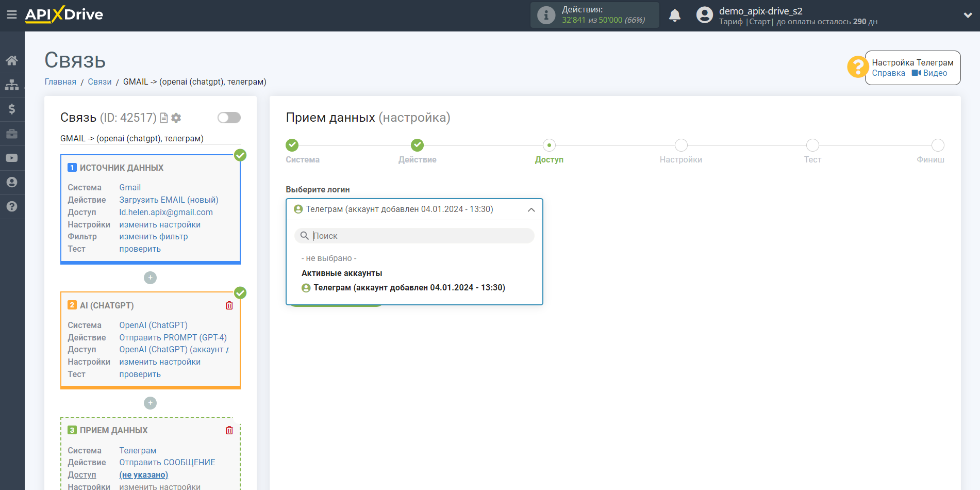Click the demo_apix-drive_s2 username
The image size is (980, 490).
coord(760,11)
